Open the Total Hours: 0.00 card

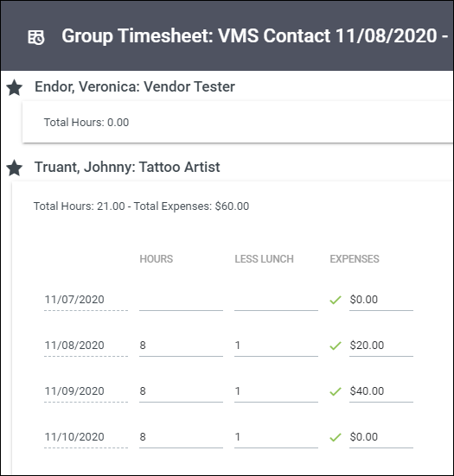238,122
